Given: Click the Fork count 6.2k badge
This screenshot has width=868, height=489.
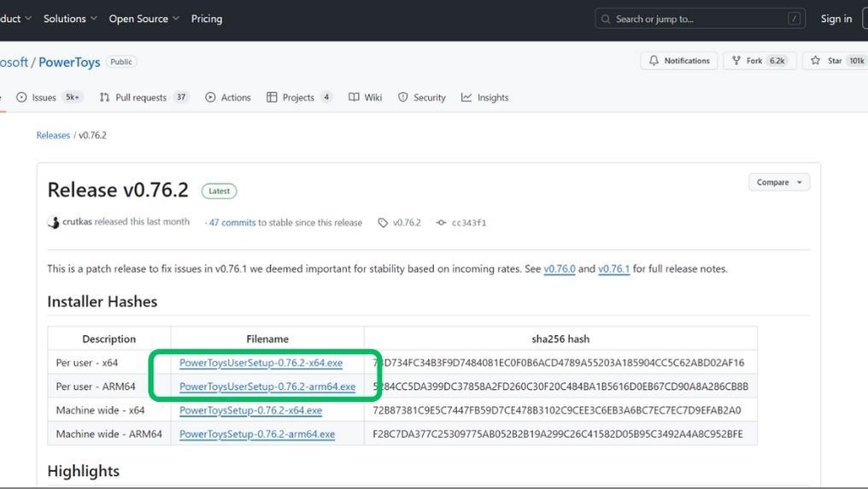Looking at the screenshot, I should [x=777, y=61].
